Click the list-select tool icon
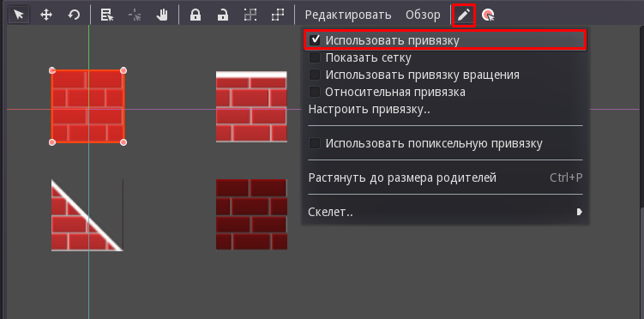 coord(107,15)
